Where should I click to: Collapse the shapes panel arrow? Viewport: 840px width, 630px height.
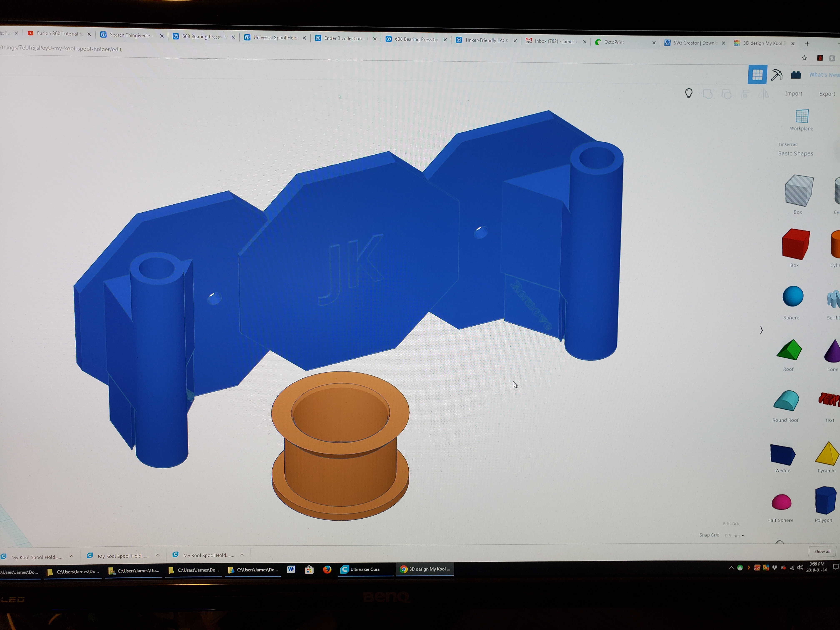(x=761, y=330)
